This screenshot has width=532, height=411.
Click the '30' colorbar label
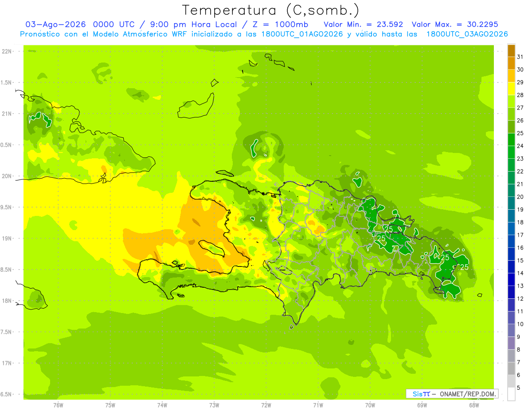point(520,70)
